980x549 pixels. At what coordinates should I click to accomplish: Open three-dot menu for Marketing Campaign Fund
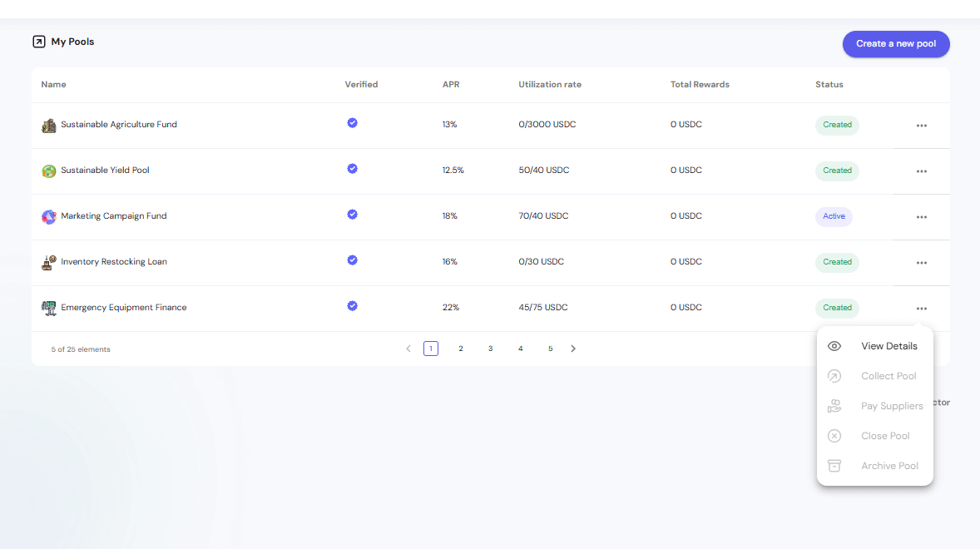(x=921, y=217)
